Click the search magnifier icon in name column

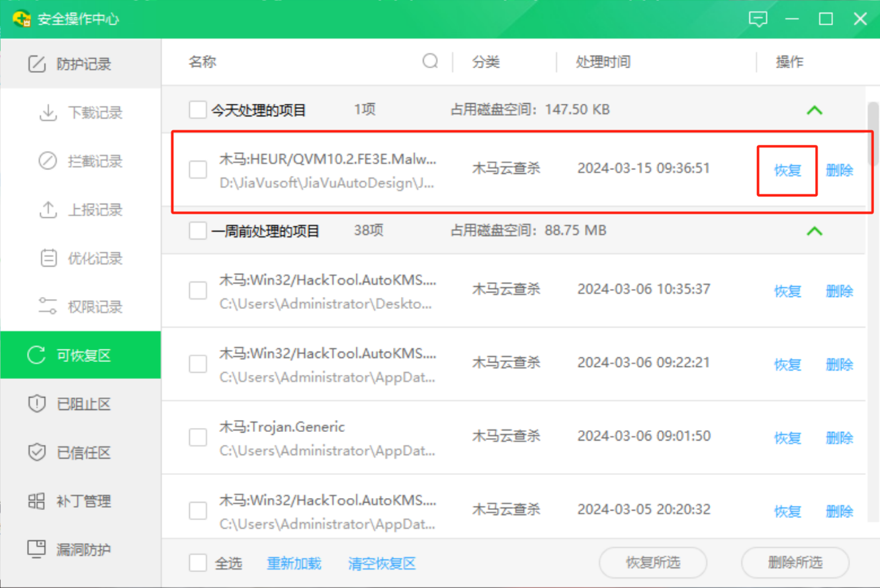430,62
